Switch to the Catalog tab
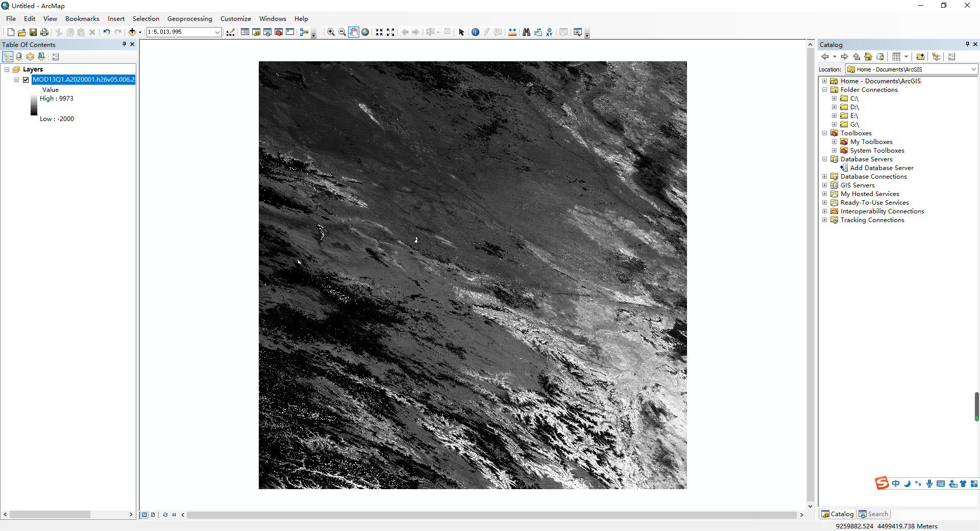 [x=838, y=514]
